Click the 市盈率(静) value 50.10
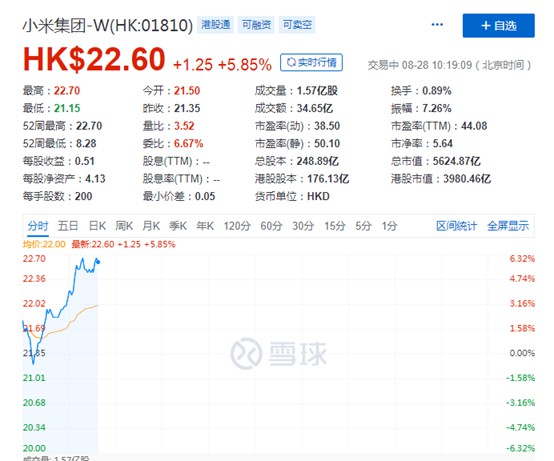Viewport: 554px width, 461px height. pos(327,143)
